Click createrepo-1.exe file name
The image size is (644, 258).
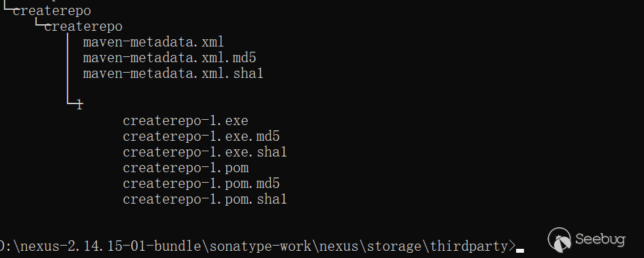point(185,120)
